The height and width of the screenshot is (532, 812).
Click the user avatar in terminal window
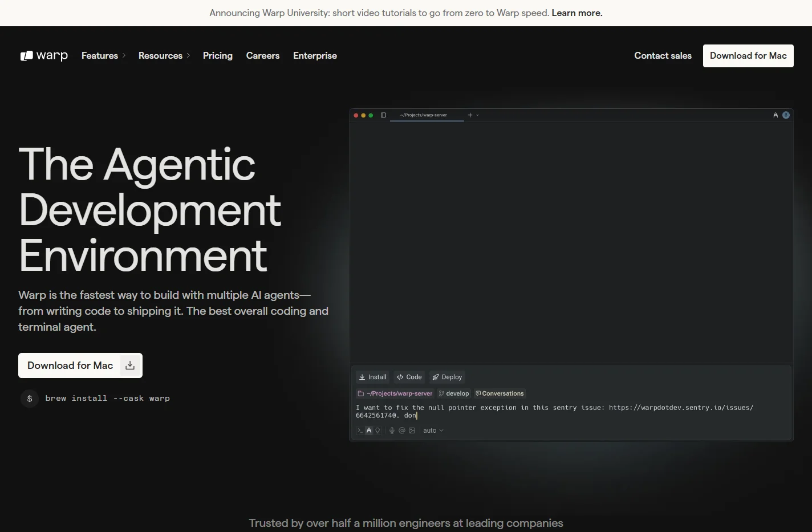point(786,115)
